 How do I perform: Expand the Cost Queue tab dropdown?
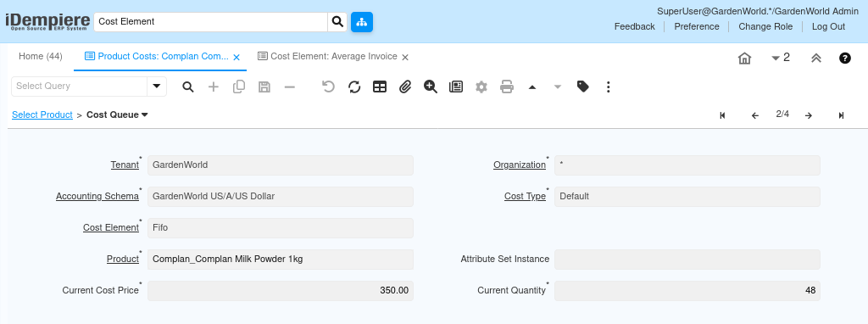pyautogui.click(x=144, y=115)
